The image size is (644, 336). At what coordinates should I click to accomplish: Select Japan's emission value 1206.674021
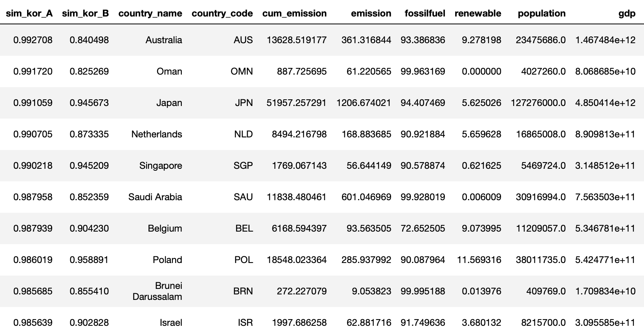click(364, 103)
